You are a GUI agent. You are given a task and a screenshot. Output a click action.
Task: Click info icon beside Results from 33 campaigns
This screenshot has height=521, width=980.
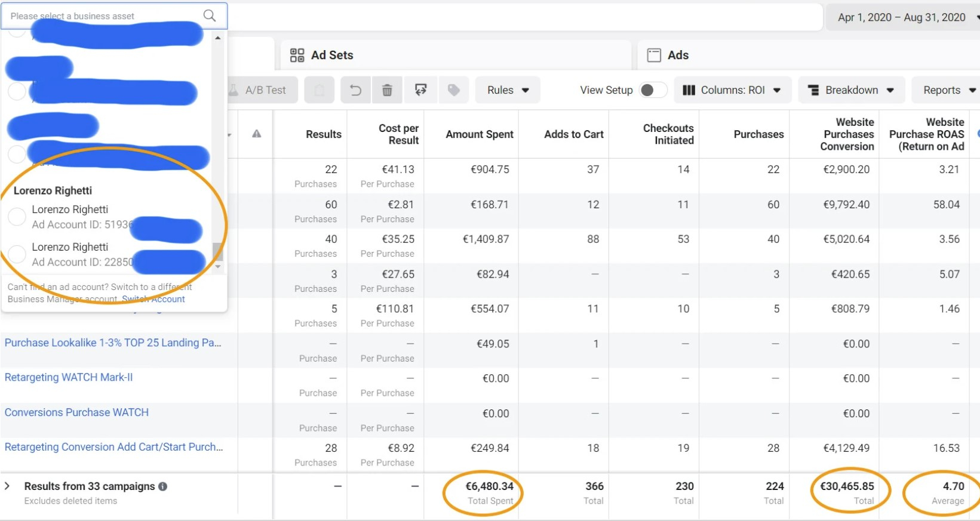(x=162, y=486)
